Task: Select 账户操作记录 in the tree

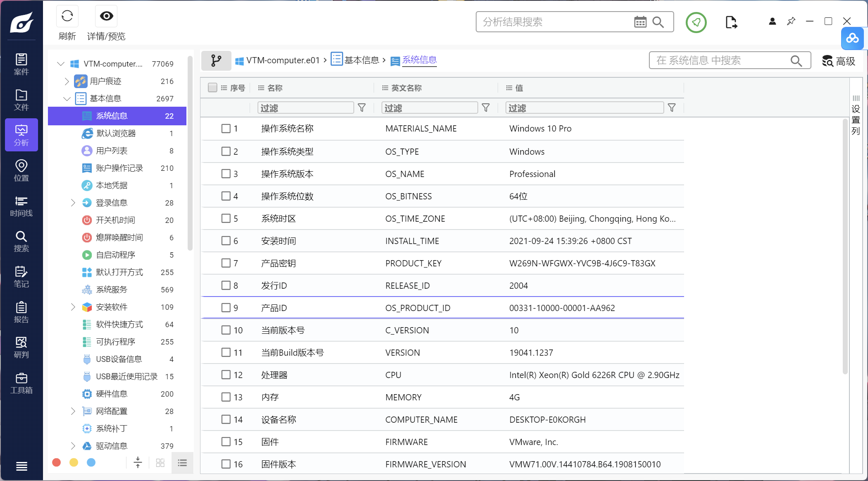Action: [117, 168]
